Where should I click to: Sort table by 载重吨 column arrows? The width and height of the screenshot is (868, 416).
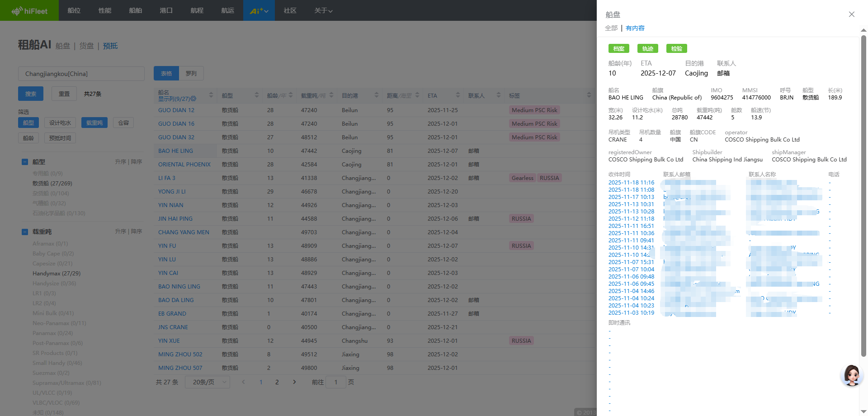click(x=331, y=95)
